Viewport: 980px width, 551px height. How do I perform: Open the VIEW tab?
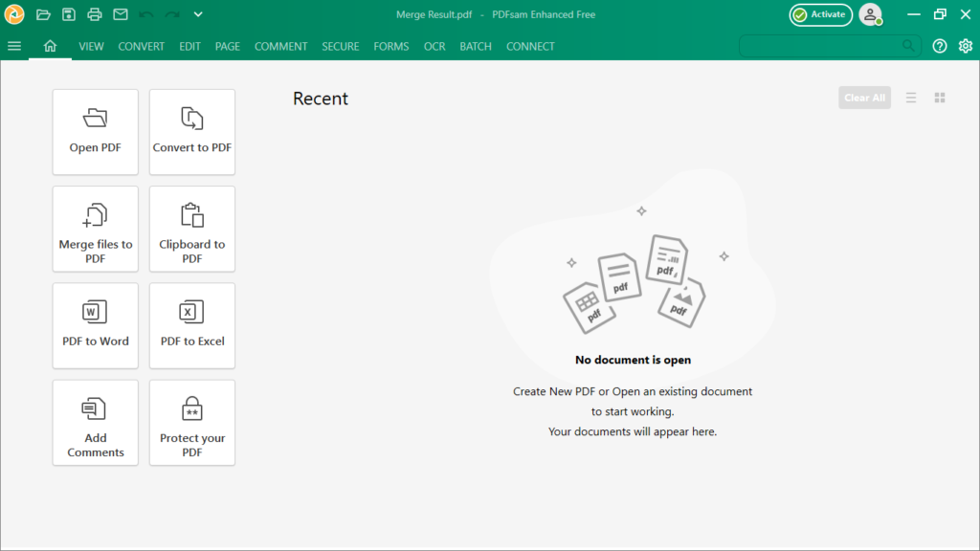click(x=91, y=46)
